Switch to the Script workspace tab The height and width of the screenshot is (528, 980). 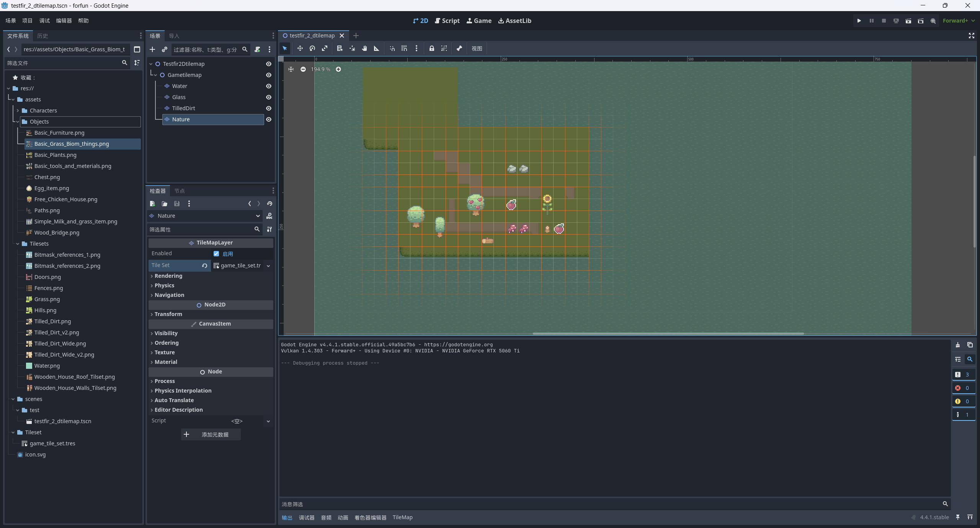447,21
